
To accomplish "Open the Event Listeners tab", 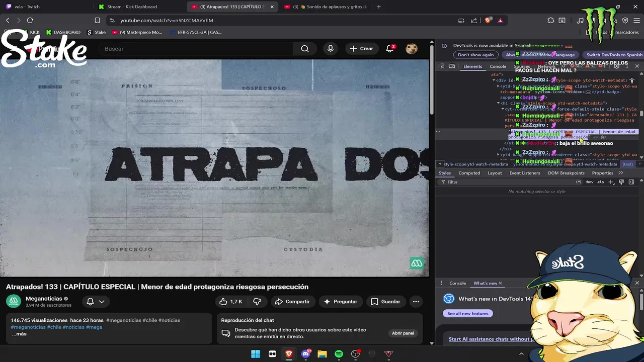I will (x=525, y=173).
